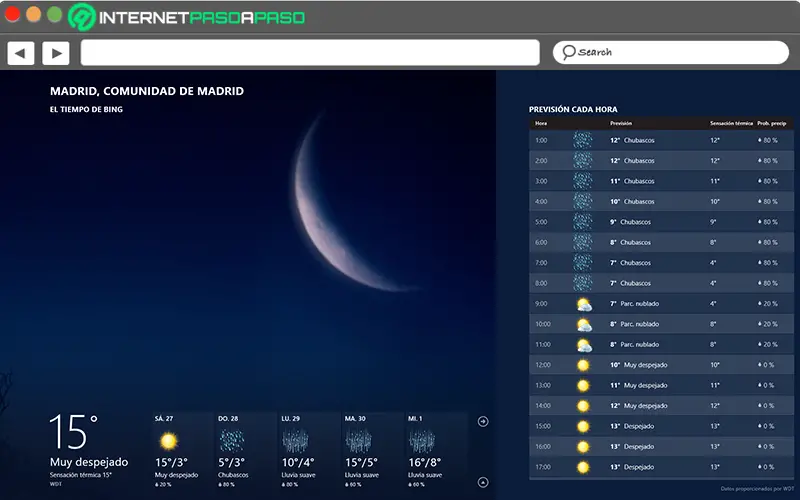Click the Sensación térmica 15° text
This screenshot has width=800, height=500.
pos(81,475)
